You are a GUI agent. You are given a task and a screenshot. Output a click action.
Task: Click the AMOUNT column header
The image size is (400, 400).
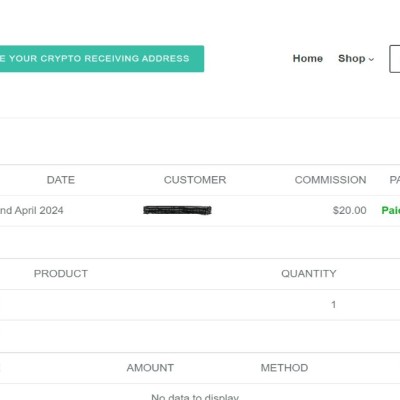pos(150,368)
